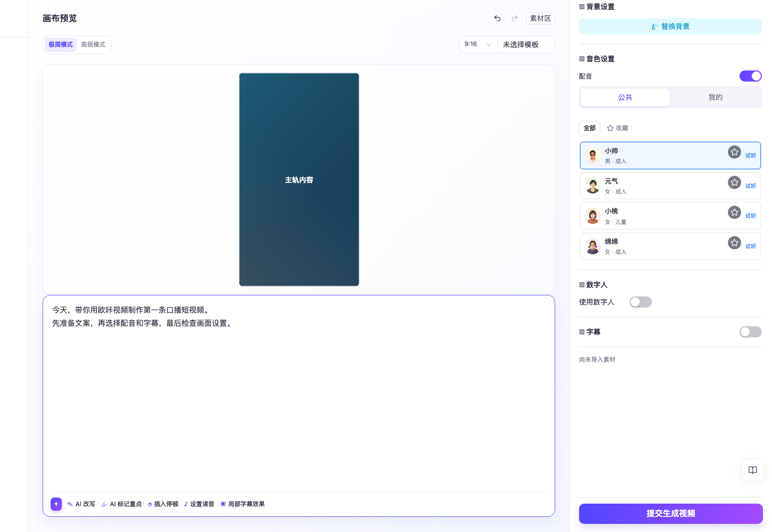
Task: Open the 素材区 panel
Action: tap(541, 18)
